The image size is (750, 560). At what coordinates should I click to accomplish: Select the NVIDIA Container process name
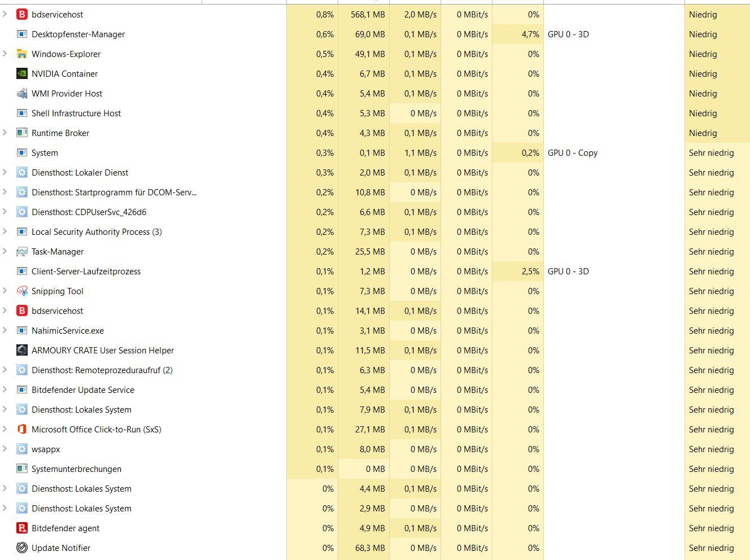[64, 74]
